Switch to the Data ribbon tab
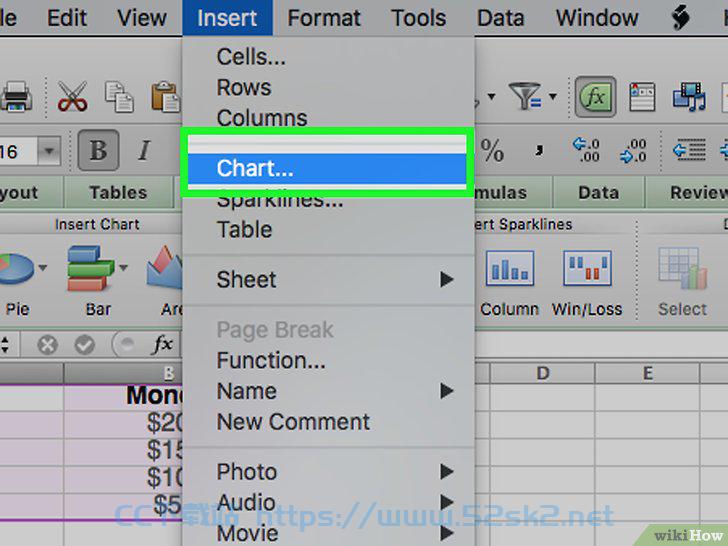Screen dimensions: 728x546 tap(598, 192)
